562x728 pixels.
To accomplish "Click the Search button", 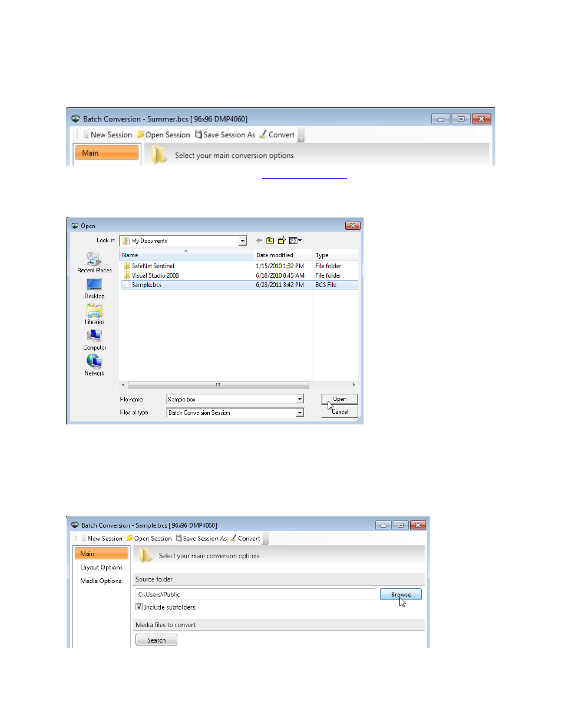I will 156,640.
